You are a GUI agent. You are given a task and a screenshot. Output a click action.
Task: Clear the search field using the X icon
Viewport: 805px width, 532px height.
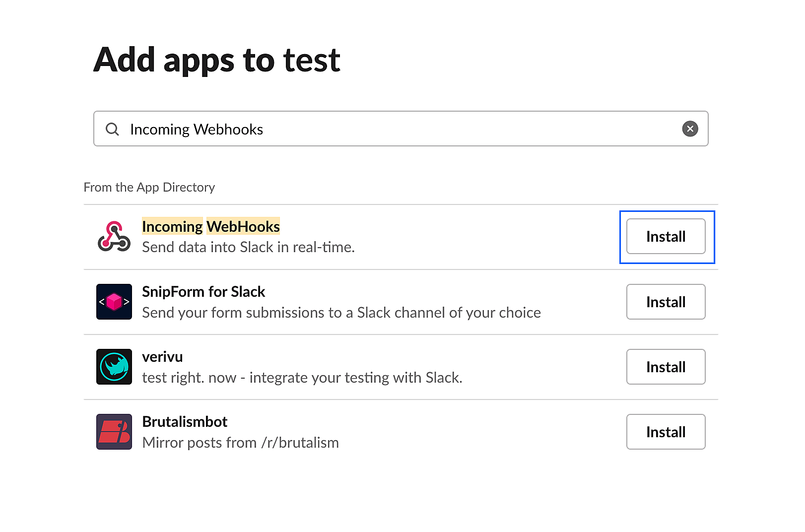click(690, 129)
